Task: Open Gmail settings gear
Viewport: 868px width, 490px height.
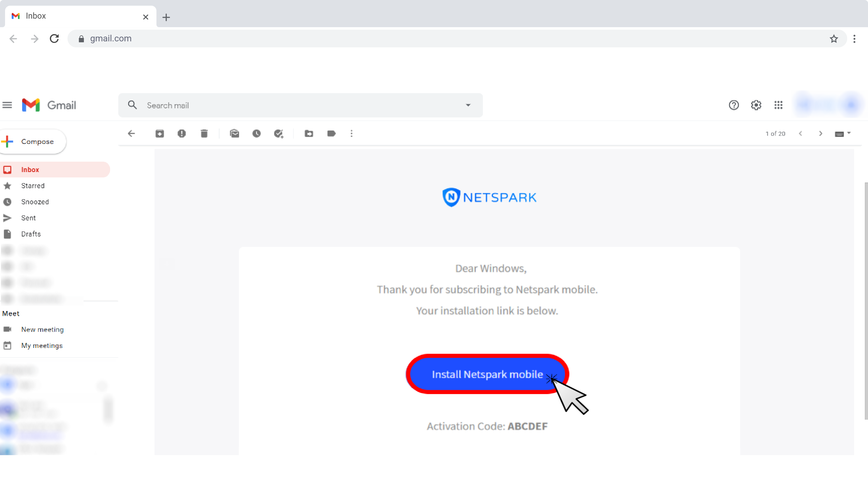Action: 756,105
